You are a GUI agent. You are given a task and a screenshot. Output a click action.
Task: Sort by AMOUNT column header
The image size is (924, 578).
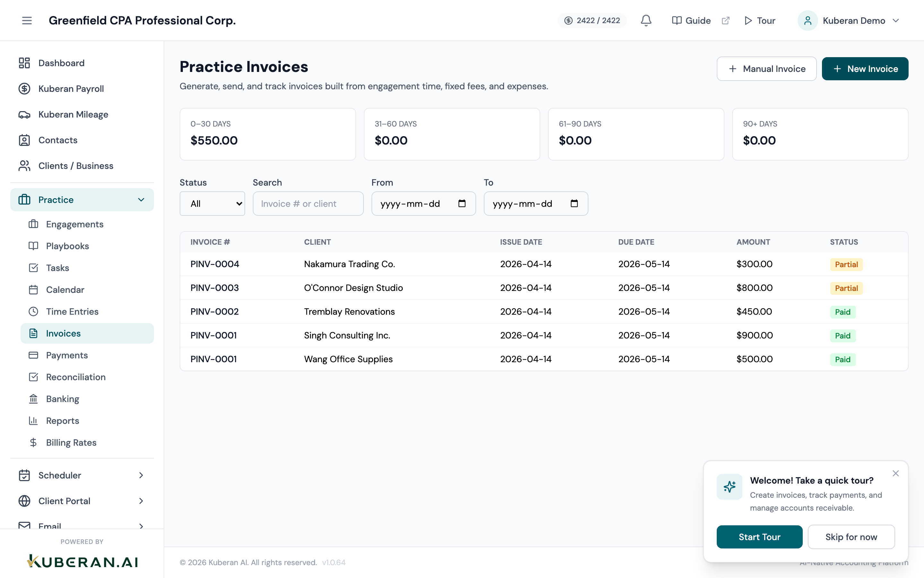click(x=753, y=242)
